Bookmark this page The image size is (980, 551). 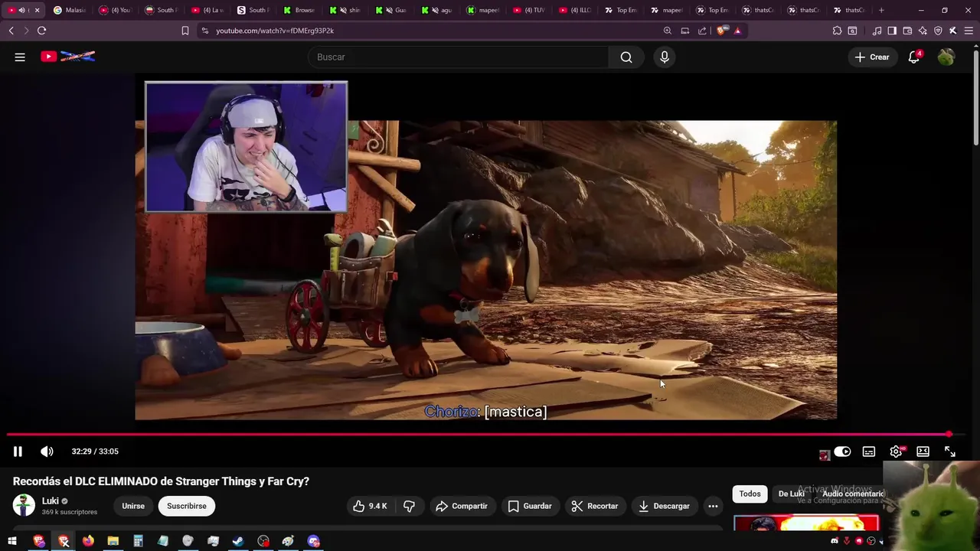[x=185, y=31]
